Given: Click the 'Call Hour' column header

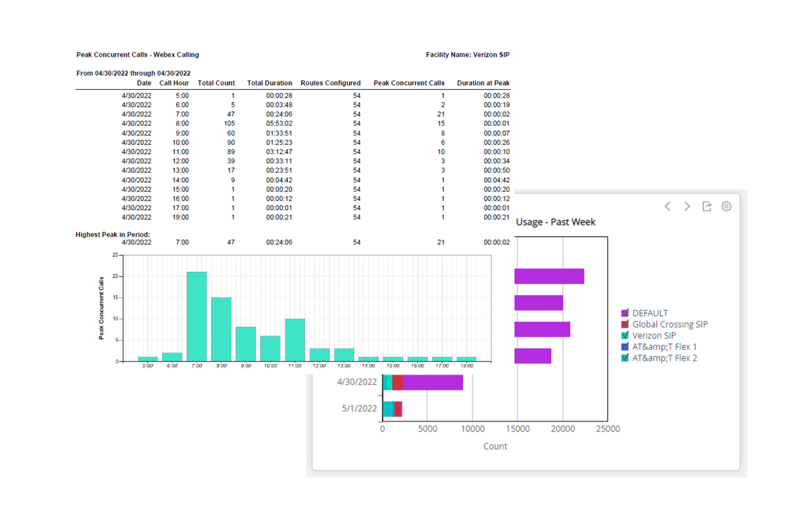Looking at the screenshot, I should (x=174, y=83).
